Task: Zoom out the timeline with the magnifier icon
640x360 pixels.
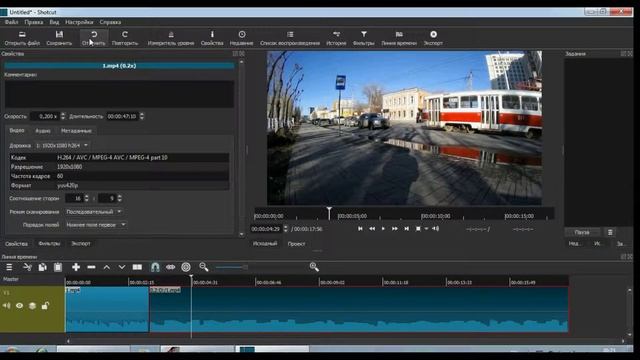Action: [x=204, y=267]
